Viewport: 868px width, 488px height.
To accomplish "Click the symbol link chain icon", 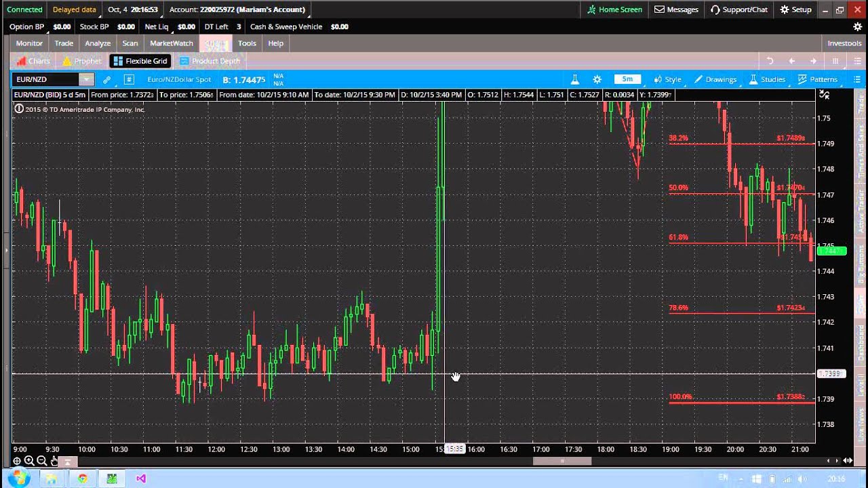I will click(106, 80).
